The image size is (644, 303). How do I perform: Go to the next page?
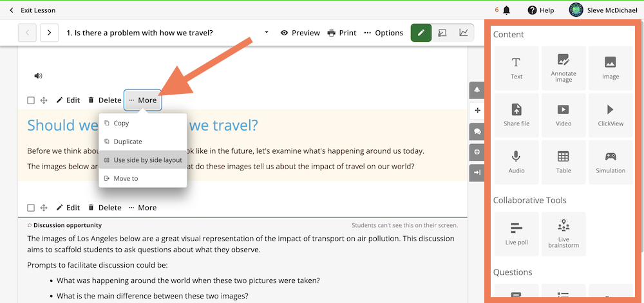pos(50,33)
